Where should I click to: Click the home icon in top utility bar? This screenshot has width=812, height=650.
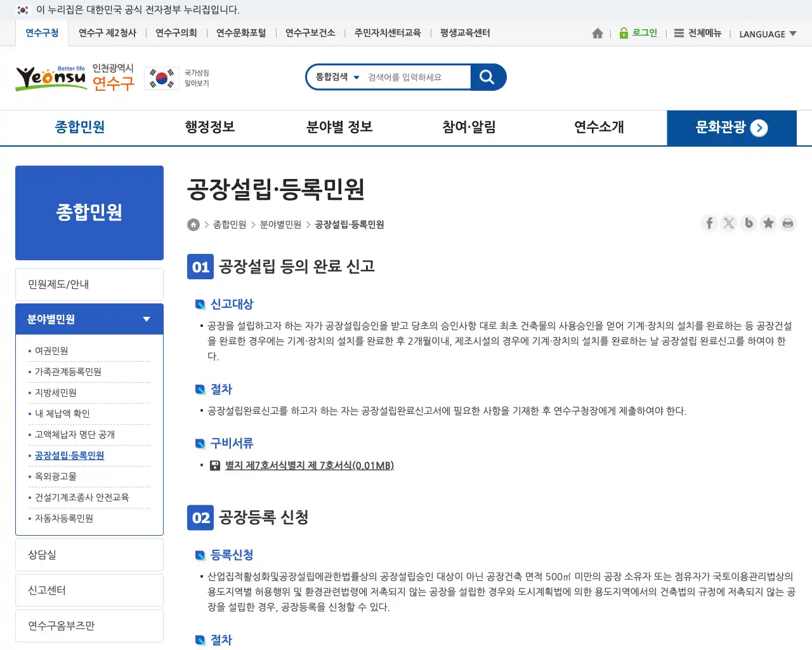(x=597, y=34)
